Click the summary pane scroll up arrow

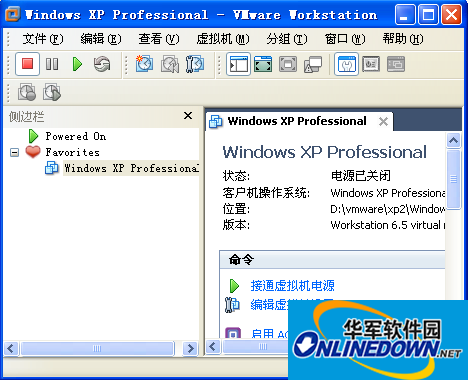(x=453, y=140)
